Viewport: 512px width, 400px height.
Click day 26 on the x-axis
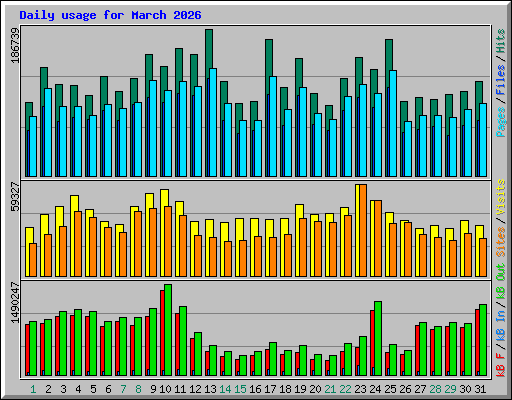click(x=405, y=389)
